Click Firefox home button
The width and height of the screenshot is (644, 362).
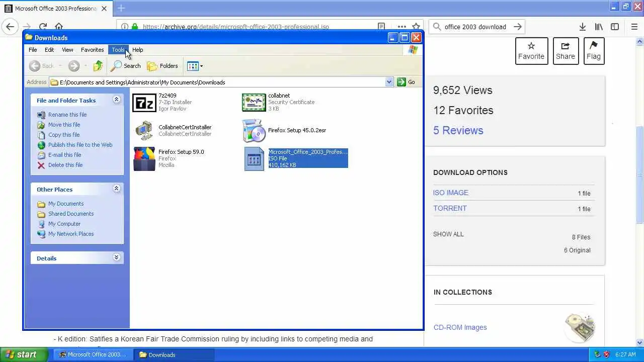tap(59, 27)
